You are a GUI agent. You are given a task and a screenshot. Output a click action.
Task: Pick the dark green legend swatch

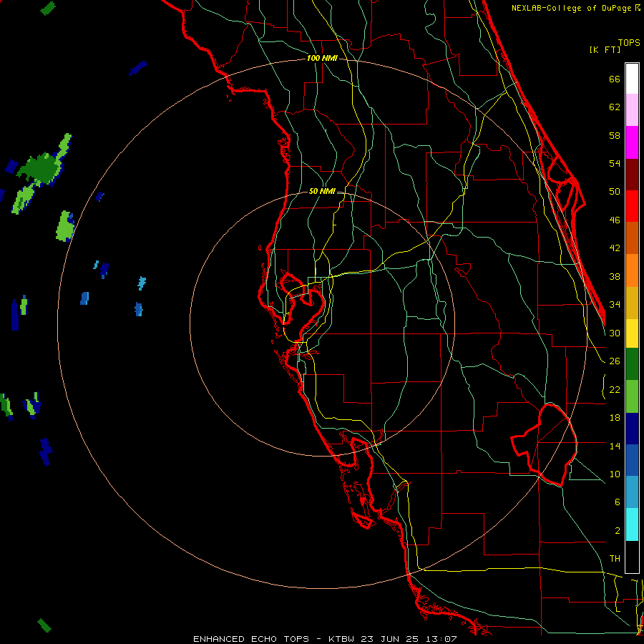(632, 364)
